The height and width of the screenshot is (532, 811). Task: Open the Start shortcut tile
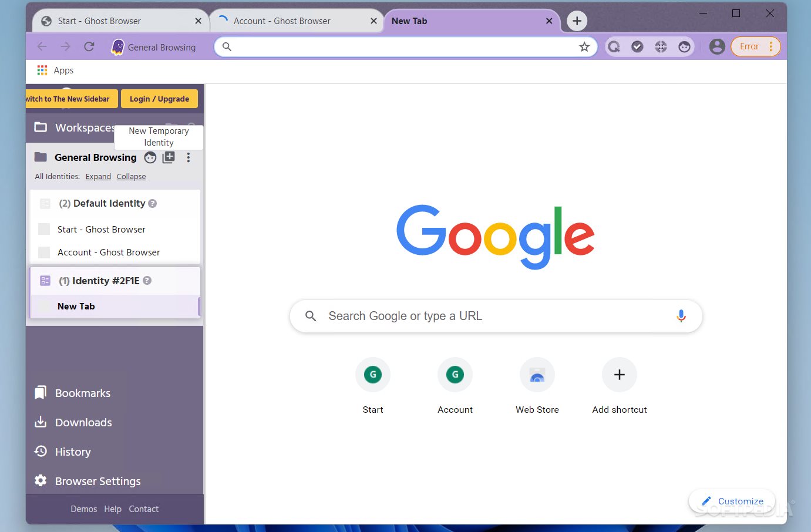(373, 385)
